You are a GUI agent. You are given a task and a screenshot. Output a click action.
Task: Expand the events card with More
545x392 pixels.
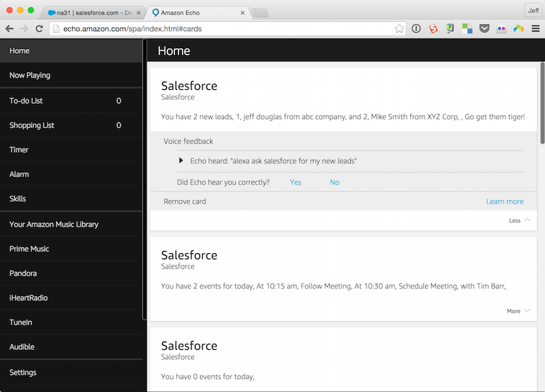(518, 311)
